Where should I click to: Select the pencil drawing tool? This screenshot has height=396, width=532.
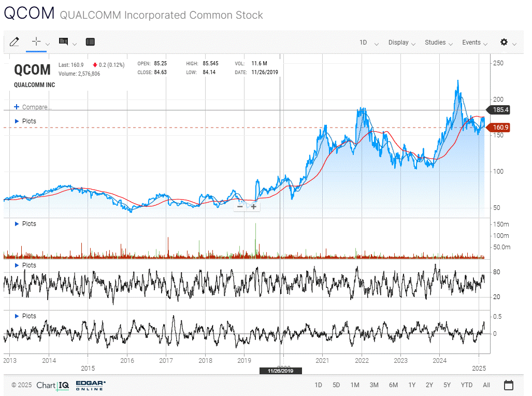click(x=15, y=42)
